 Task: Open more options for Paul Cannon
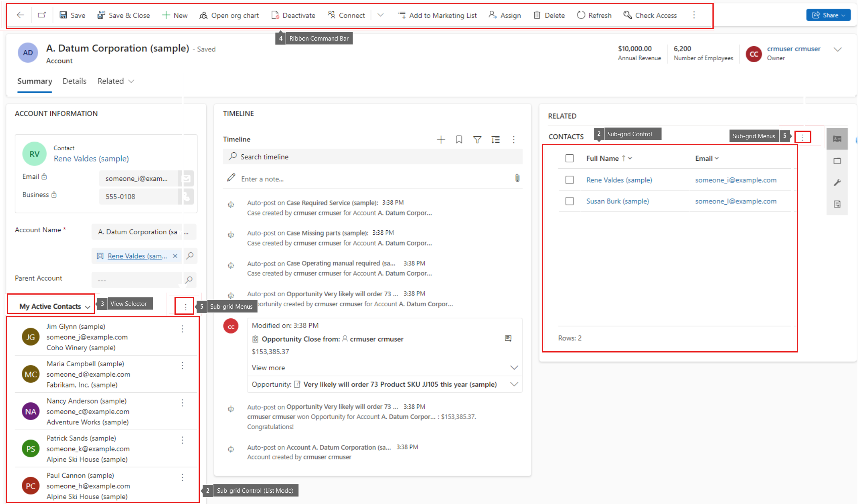pyautogui.click(x=182, y=477)
